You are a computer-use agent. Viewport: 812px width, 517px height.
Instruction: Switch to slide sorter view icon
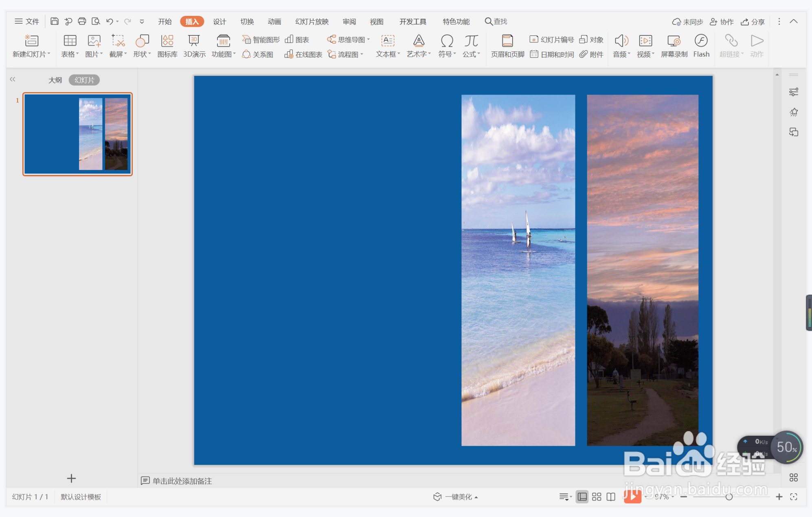point(597,497)
